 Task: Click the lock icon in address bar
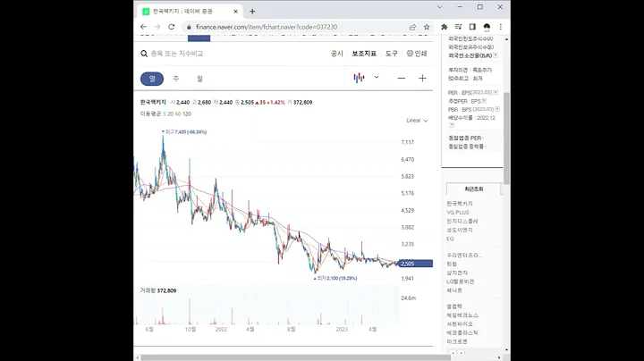coord(189,27)
